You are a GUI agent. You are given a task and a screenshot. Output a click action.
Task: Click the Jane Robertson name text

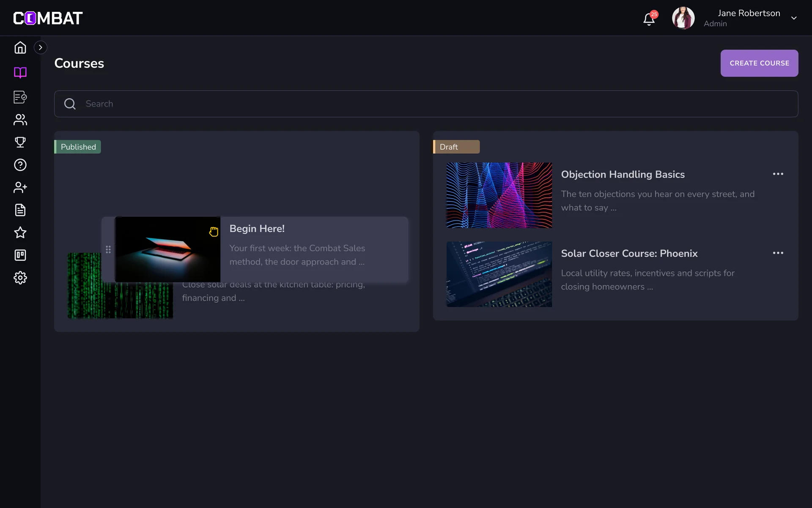(x=749, y=13)
